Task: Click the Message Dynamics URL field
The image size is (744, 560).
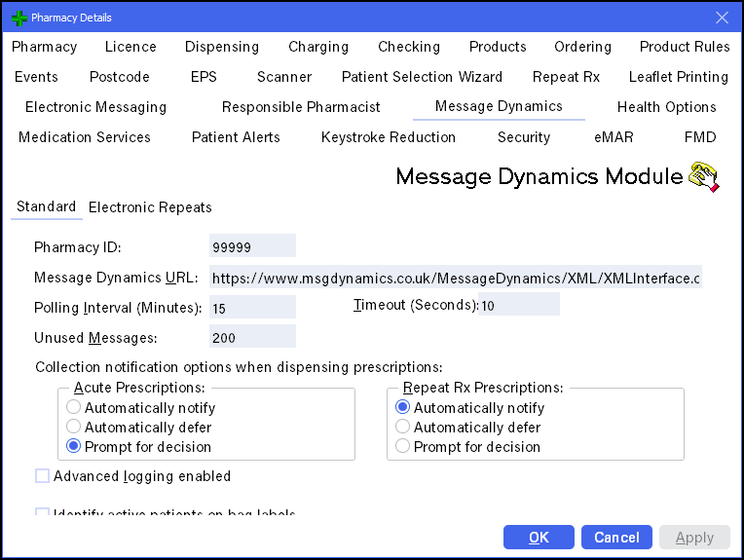Action: pos(455,278)
